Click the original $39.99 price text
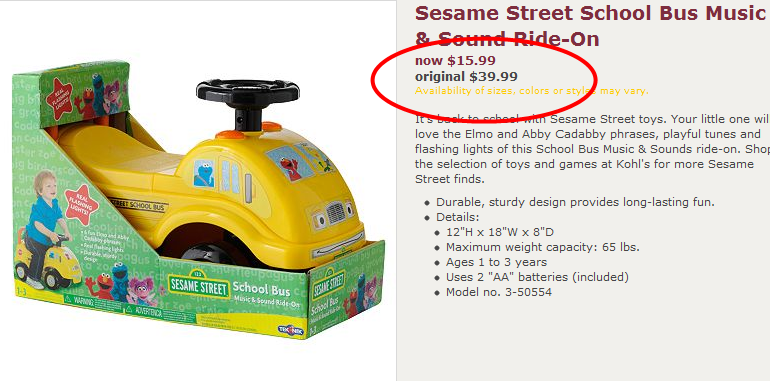 (x=466, y=77)
